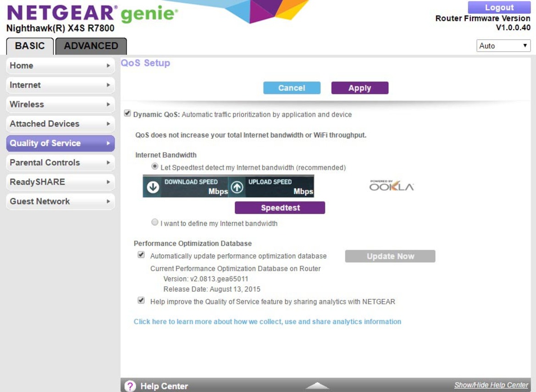Open the analytics information link
This screenshot has height=392, width=536.
(267, 321)
